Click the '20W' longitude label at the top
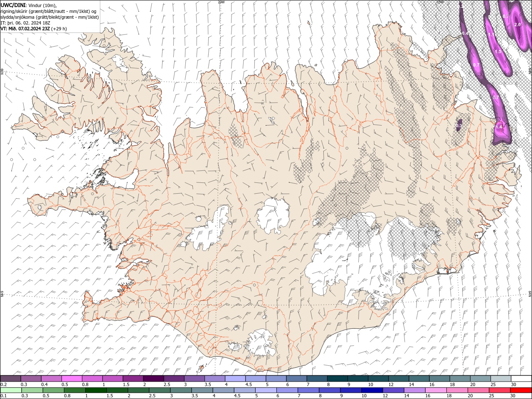The height and width of the screenshot is (399, 532). [x=221, y=2]
